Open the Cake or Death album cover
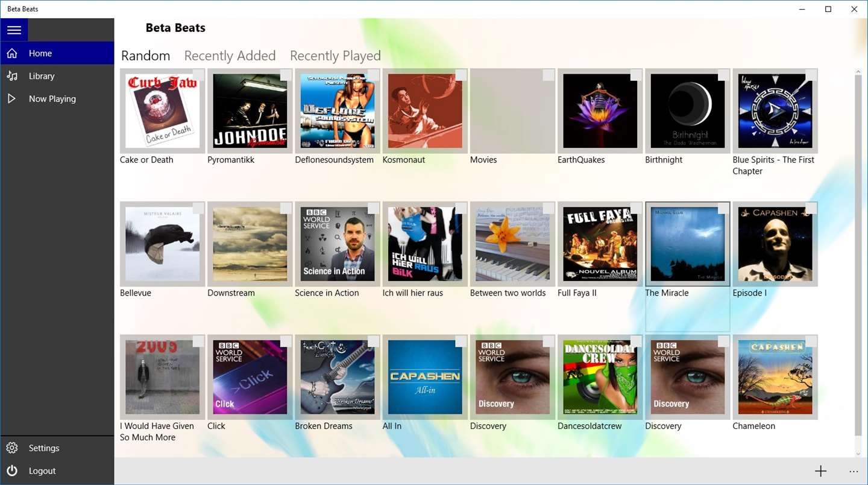Image resolution: width=868 pixels, height=485 pixels. 163,111
